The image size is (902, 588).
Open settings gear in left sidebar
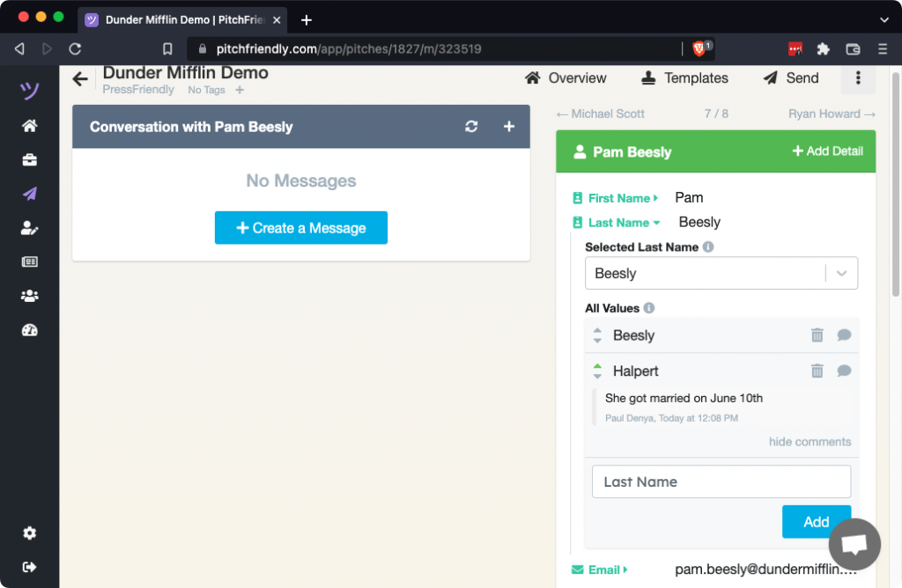click(x=29, y=533)
